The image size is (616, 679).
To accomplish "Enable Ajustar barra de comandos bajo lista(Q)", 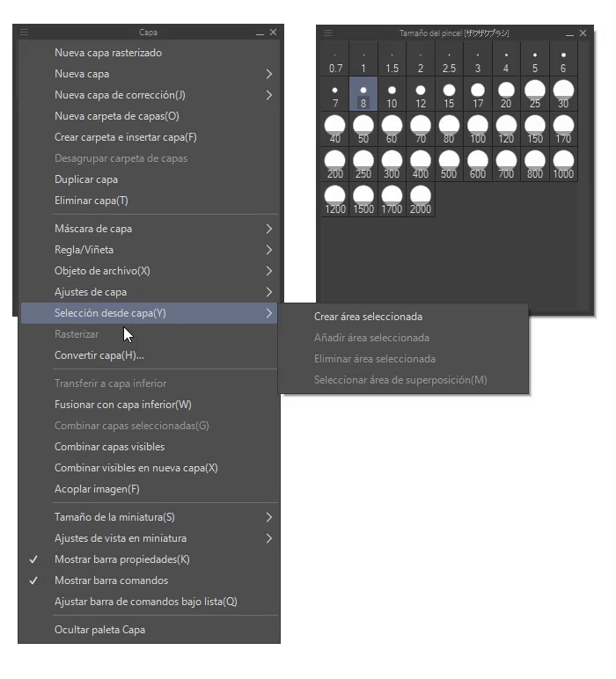I will (x=146, y=602).
